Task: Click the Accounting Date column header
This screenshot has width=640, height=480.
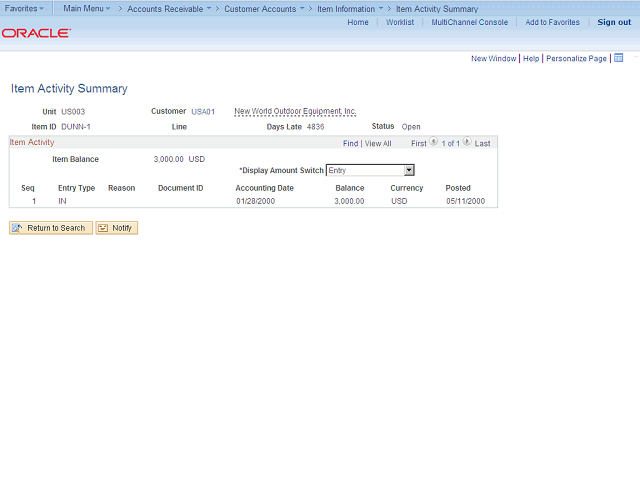Action: 264,188
